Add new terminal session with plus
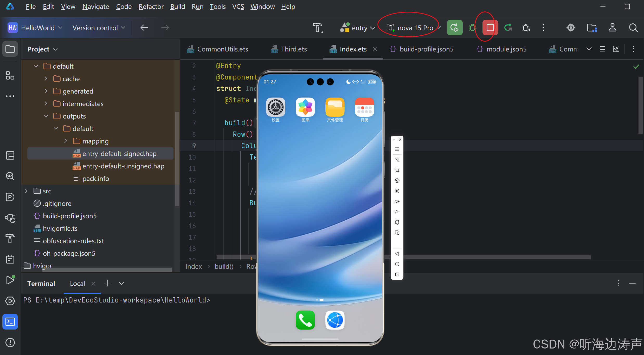This screenshot has width=644, height=355. click(x=108, y=283)
